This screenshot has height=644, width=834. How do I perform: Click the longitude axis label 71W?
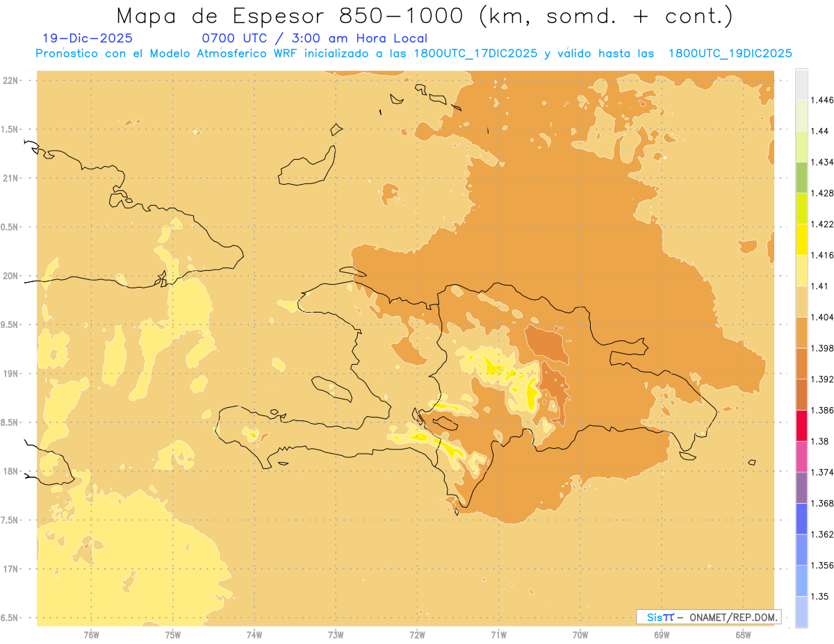pos(498,634)
